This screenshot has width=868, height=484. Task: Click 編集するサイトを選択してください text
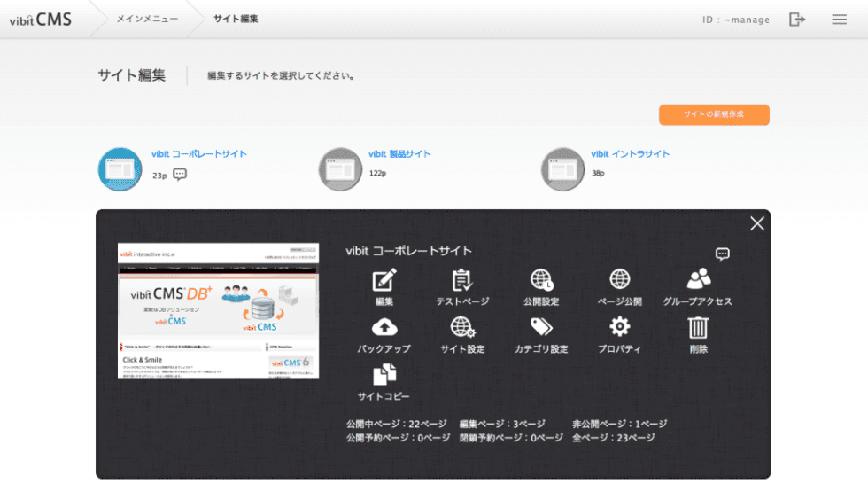281,76
